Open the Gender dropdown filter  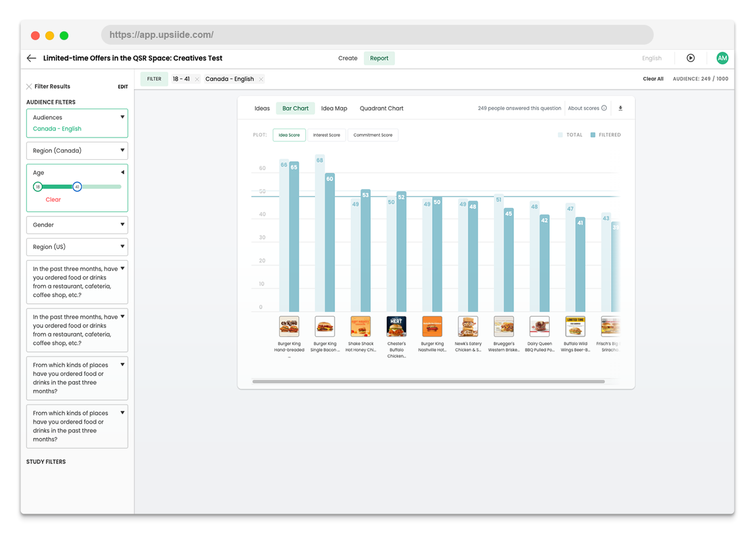click(x=77, y=224)
